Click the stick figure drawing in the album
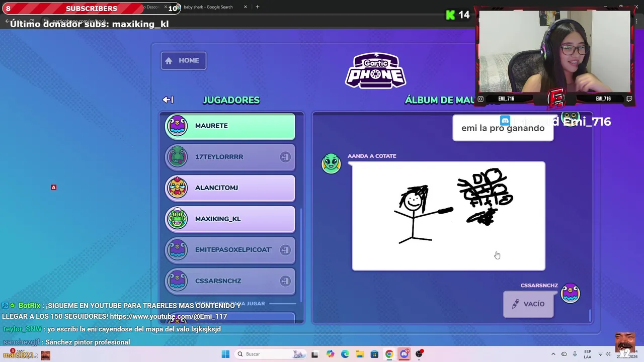 (448, 216)
